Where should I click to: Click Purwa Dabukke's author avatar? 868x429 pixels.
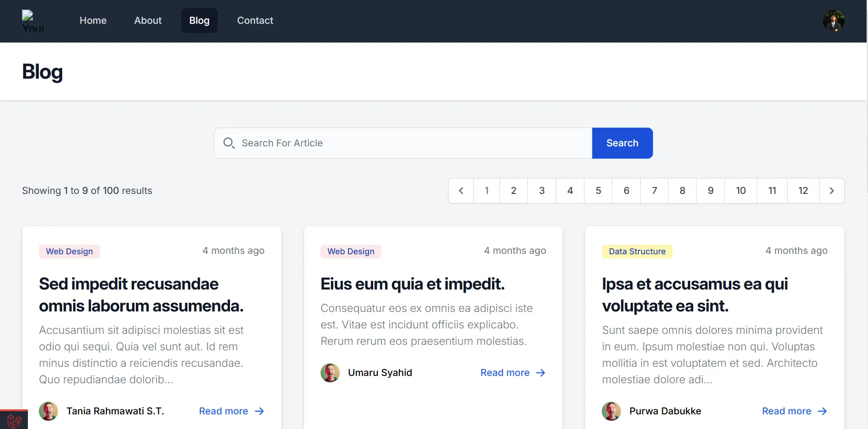(611, 411)
